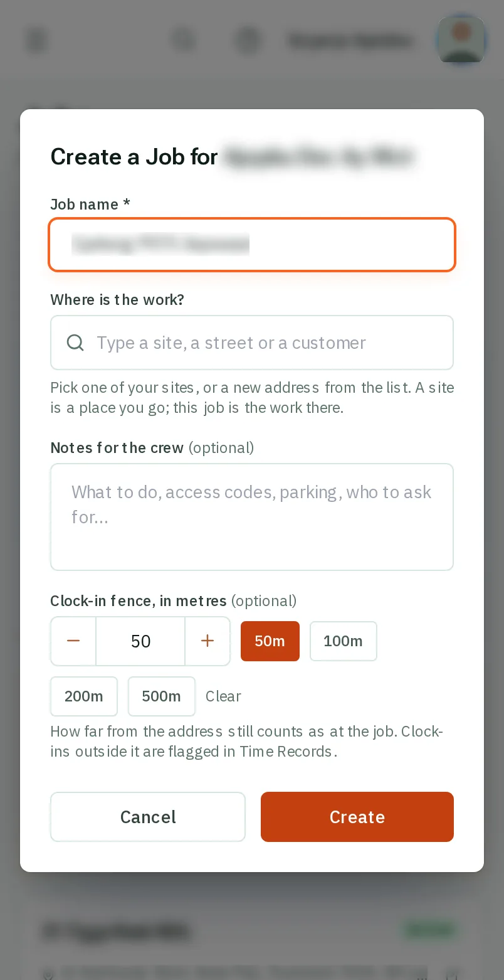
Task: Cancel the job creation dialog
Action: tap(148, 817)
